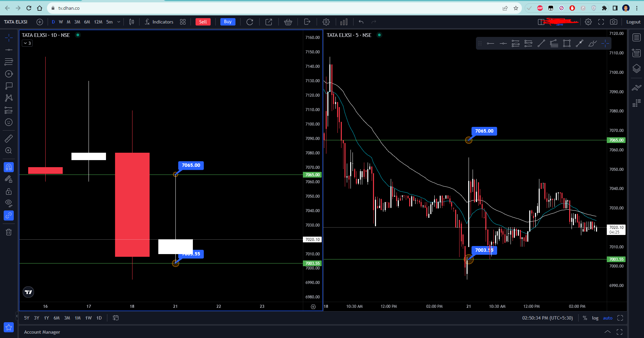Open the layout grid selector
This screenshot has height=338, width=644.
(183, 22)
